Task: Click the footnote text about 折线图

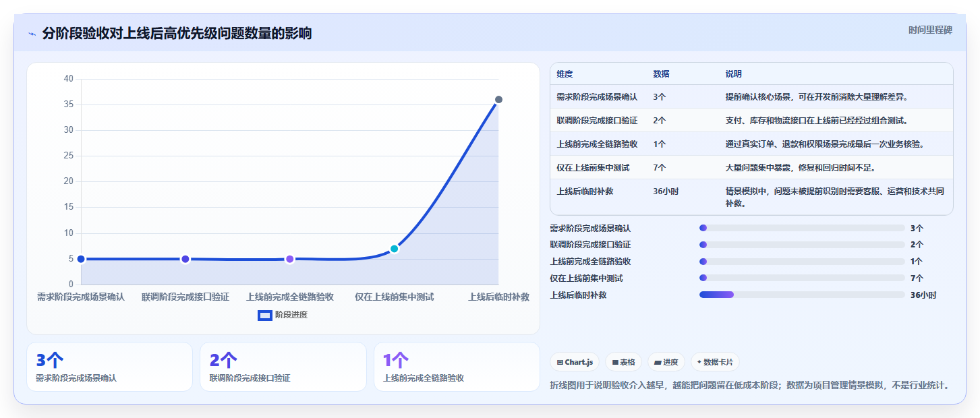Action: [x=751, y=386]
